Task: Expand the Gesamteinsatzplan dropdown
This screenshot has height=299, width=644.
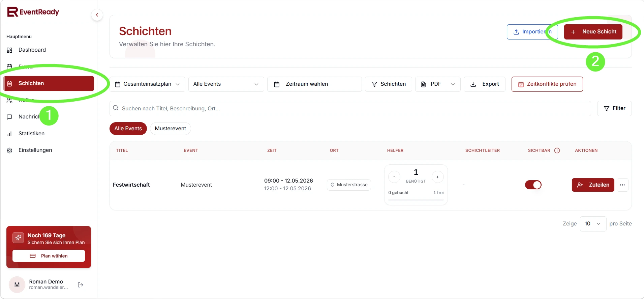Action: (x=147, y=84)
